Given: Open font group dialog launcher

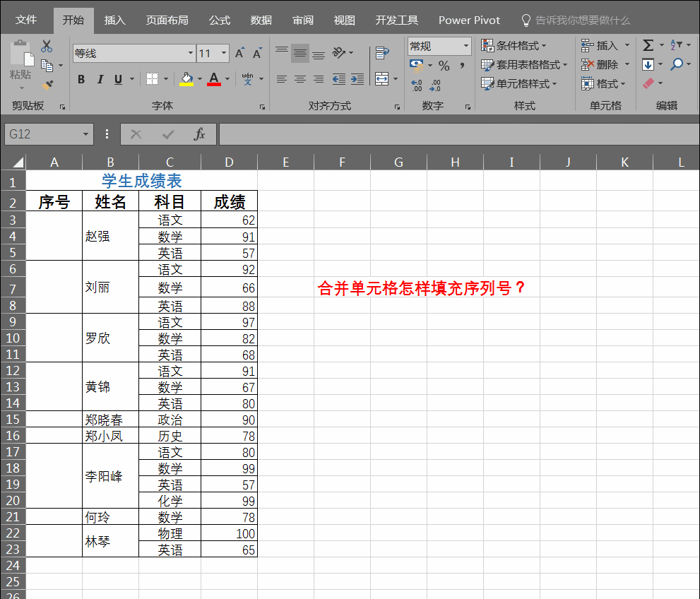Looking at the screenshot, I should (x=262, y=107).
